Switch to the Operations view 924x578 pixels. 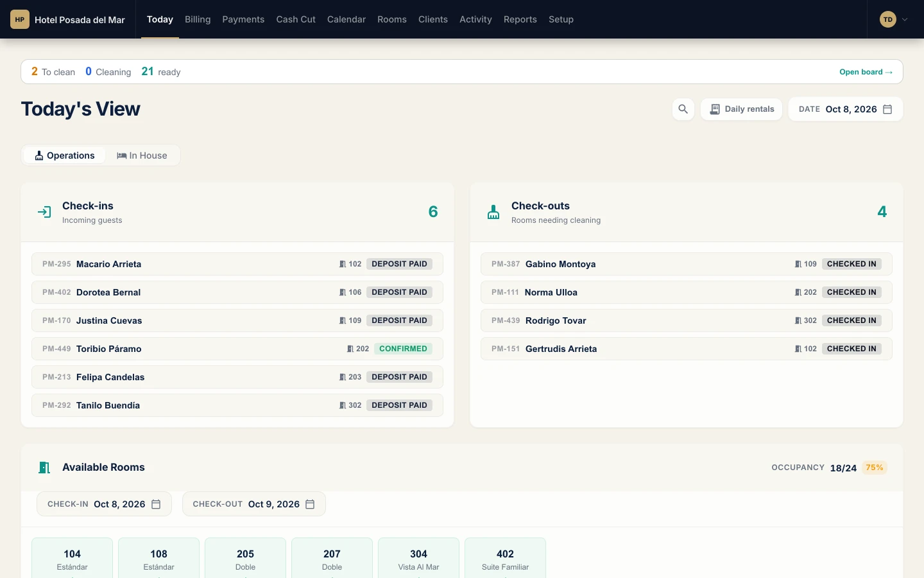pos(65,155)
